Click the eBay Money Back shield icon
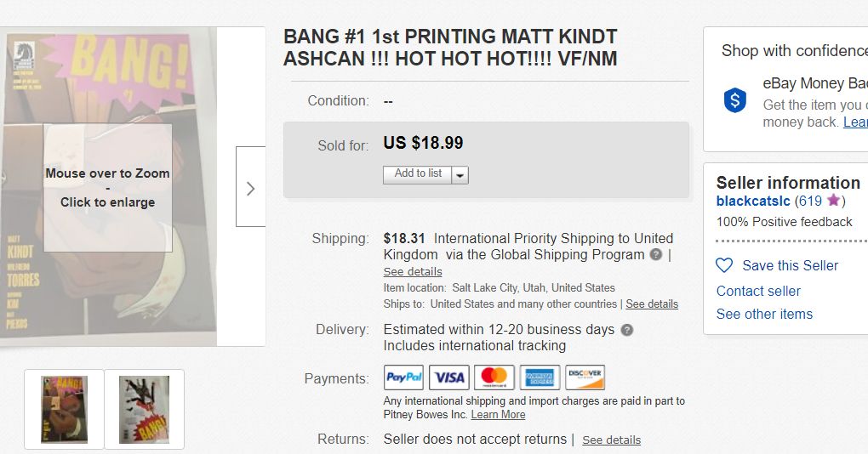 pos(734,100)
